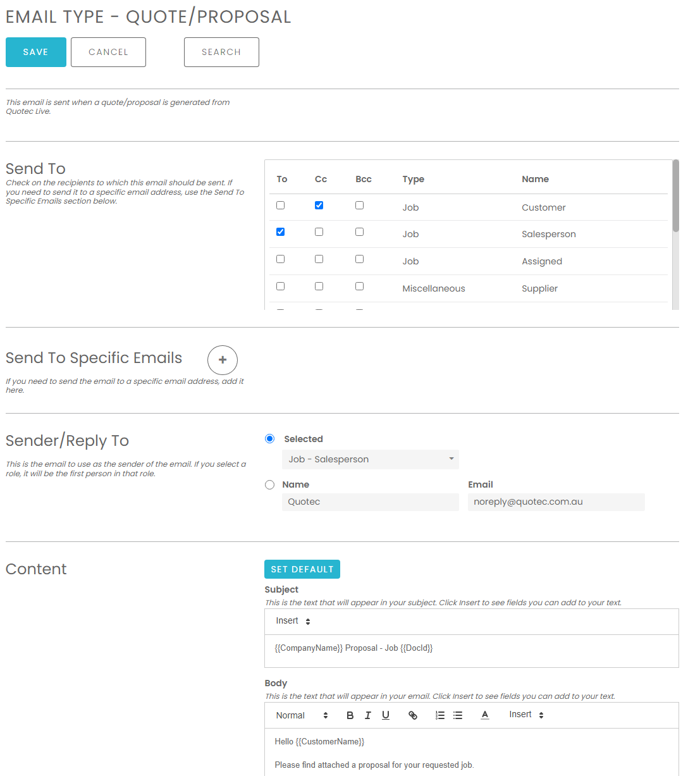Expand the Normal paragraph style dropdown
Viewport: 700px width, 776px height.
(302, 715)
